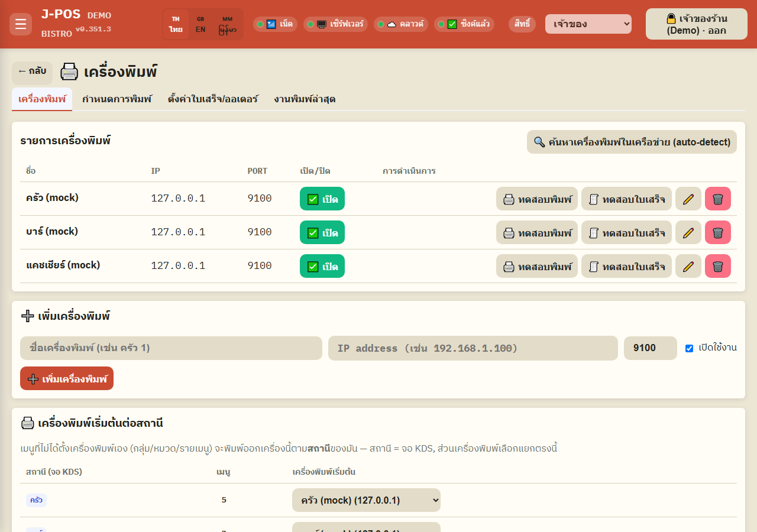The height and width of the screenshot is (532, 757).
Task: Open the งานพิมพ์ล่าสุด tab
Action: pos(305,99)
